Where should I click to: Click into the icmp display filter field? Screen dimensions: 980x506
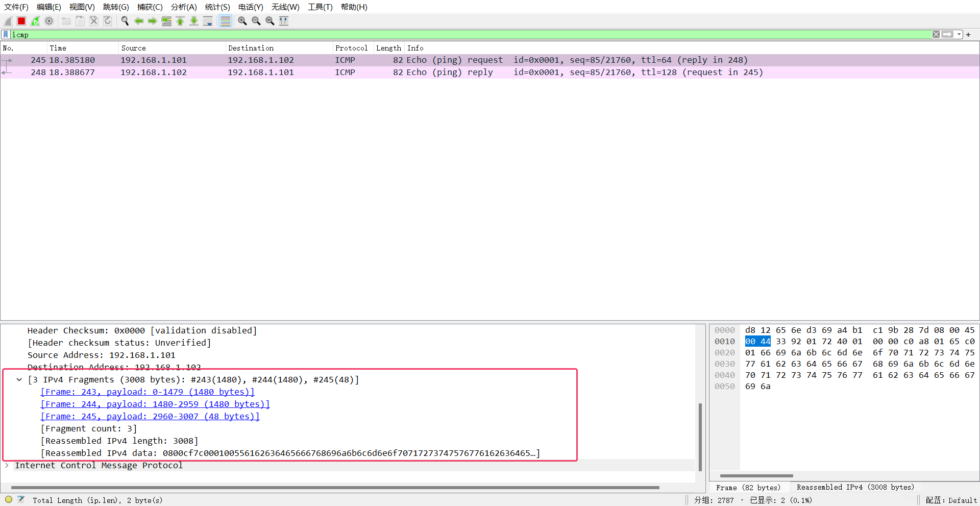[x=470, y=34]
